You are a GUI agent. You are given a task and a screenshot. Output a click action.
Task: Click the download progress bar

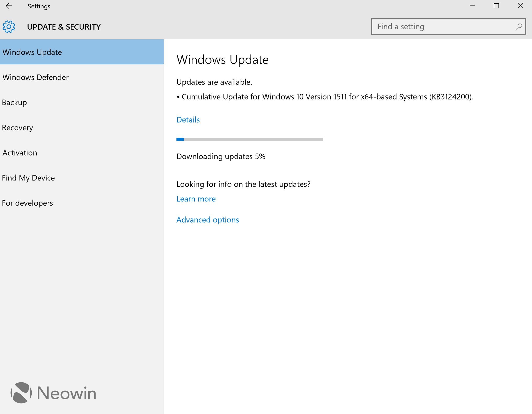[250, 139]
